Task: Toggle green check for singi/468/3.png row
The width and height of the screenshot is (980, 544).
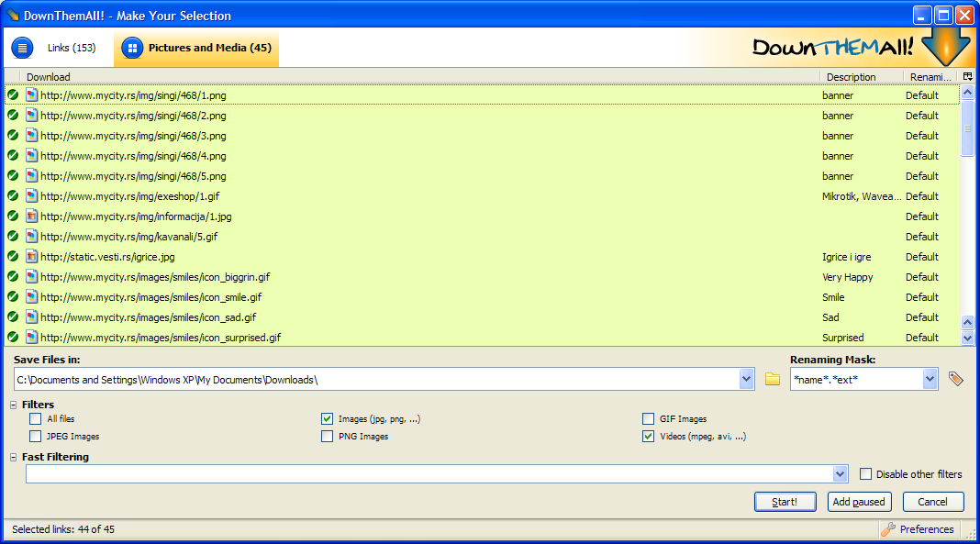Action: (13, 135)
